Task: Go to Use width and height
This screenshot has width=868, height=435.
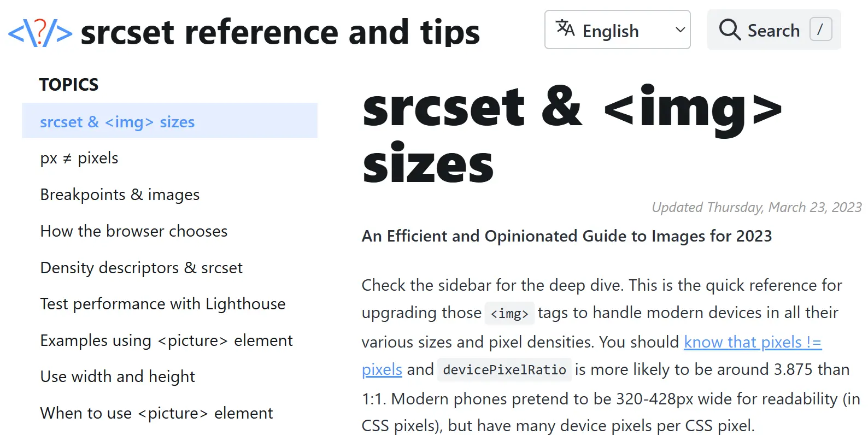Action: (118, 377)
